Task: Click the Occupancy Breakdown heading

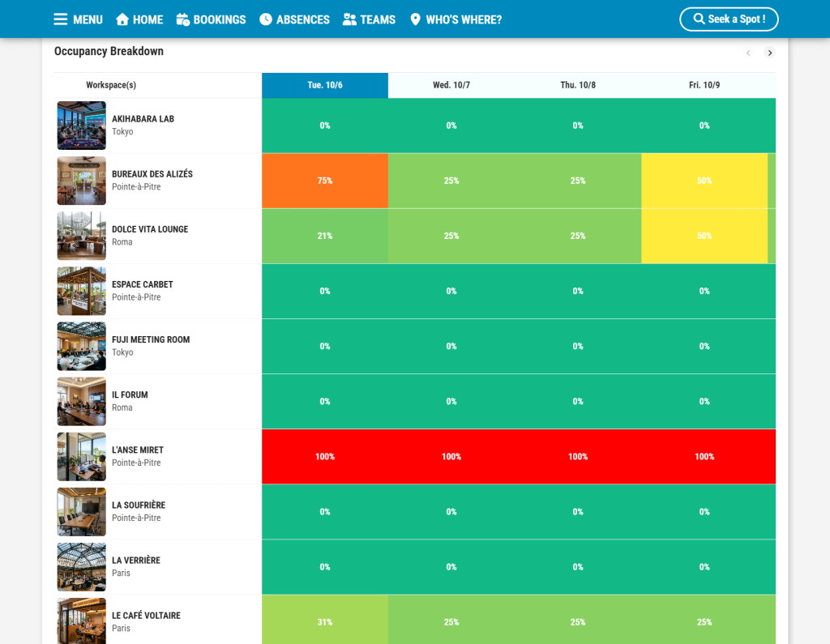Action: pos(109,51)
